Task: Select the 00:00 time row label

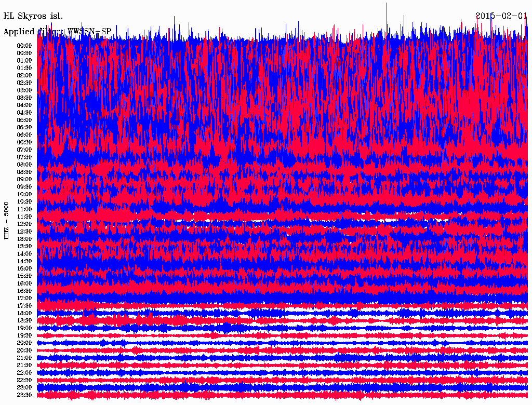Action: pos(24,46)
